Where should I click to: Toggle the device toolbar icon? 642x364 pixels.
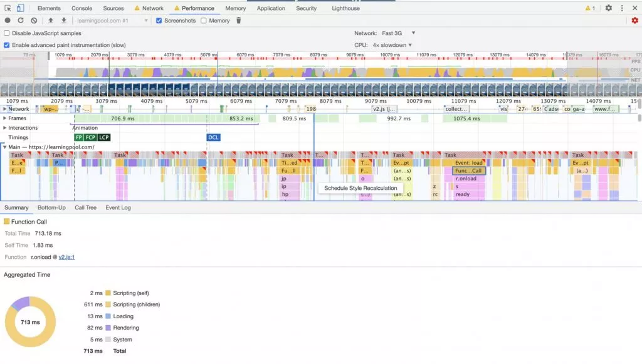(21, 8)
